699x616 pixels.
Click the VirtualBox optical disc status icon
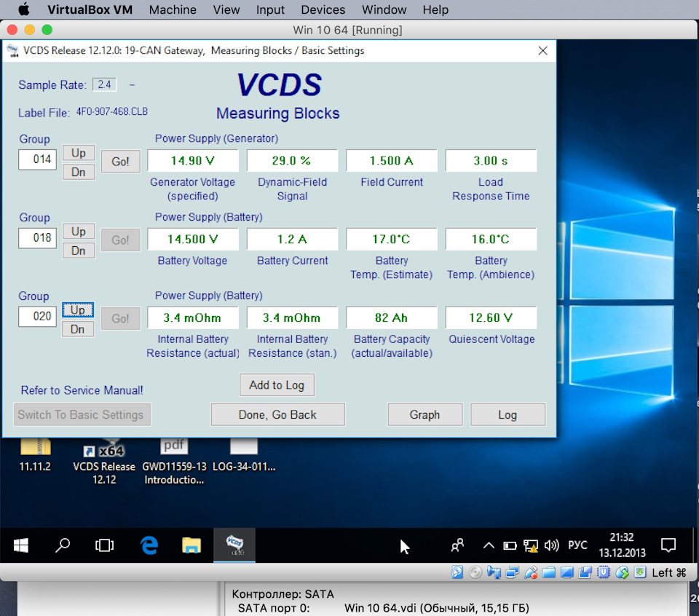coord(475,572)
